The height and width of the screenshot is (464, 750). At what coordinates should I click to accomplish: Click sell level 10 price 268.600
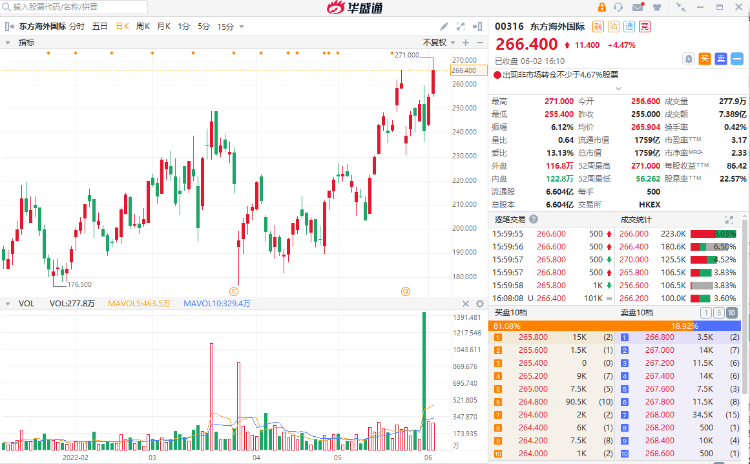tap(660, 453)
